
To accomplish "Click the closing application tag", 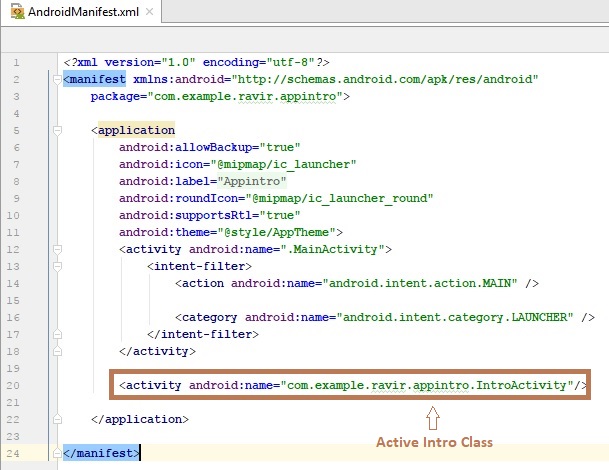I will tap(140, 419).
